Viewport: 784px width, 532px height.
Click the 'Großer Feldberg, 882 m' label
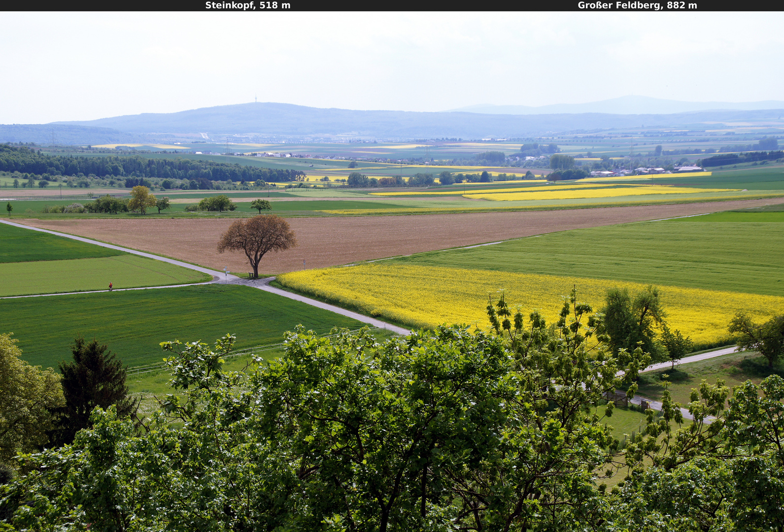637,5
